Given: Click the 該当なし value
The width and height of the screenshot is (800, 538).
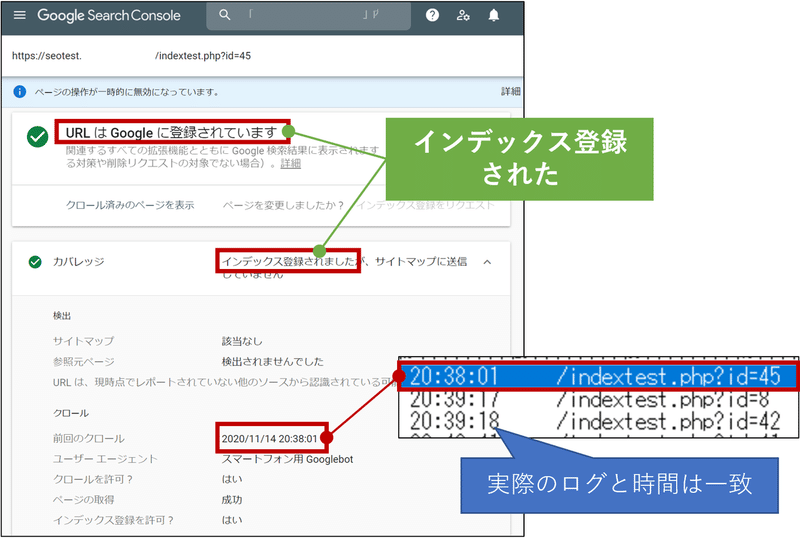Looking at the screenshot, I should (x=242, y=341).
